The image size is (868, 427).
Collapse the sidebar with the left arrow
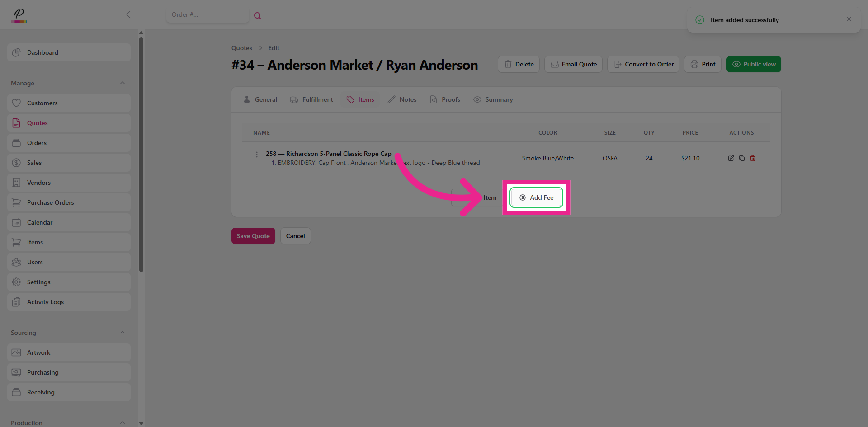(x=128, y=14)
